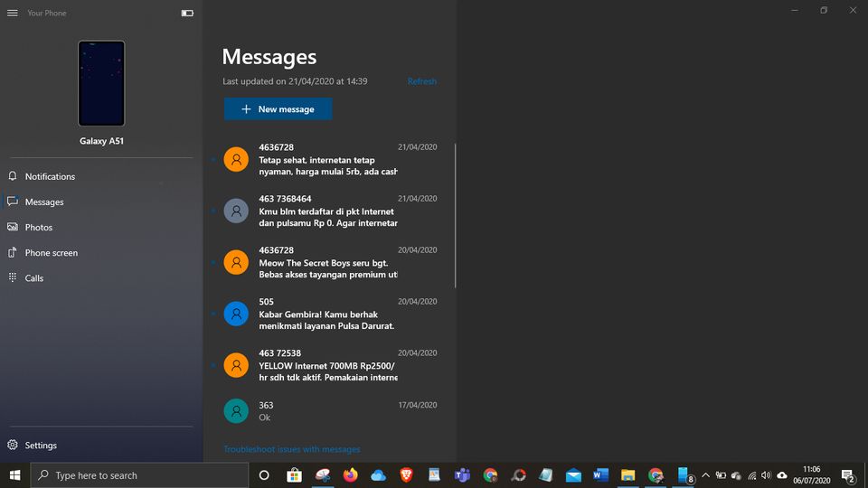Click the Refresh messages link
The width and height of the screenshot is (868, 488).
[421, 81]
